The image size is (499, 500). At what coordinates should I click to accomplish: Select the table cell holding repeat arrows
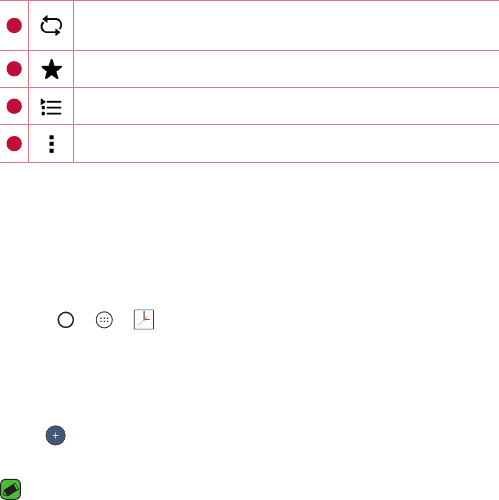(x=51, y=26)
